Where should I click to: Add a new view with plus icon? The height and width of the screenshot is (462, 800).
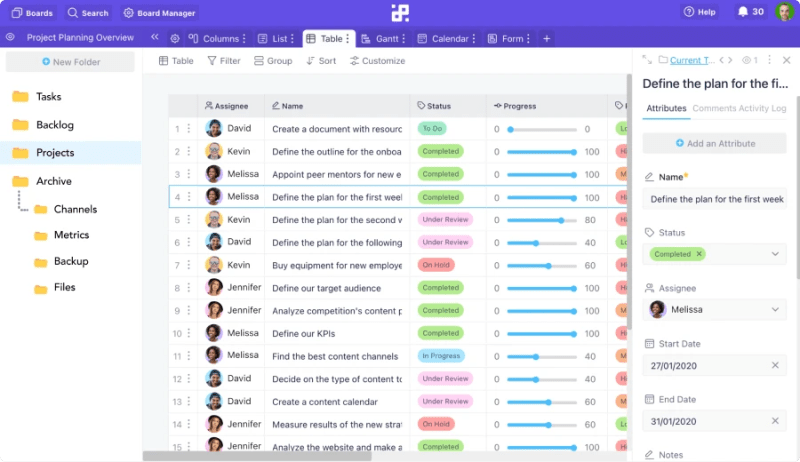point(546,39)
